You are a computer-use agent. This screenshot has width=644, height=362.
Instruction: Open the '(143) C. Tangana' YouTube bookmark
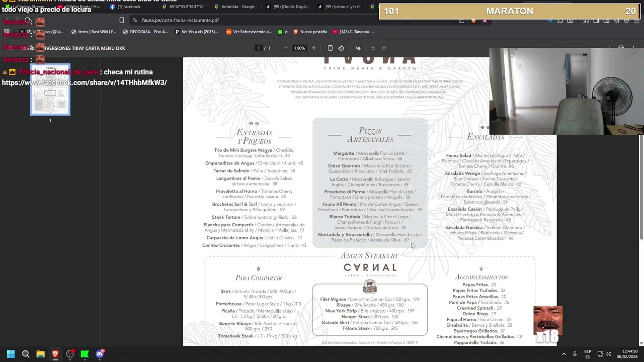(x=354, y=32)
